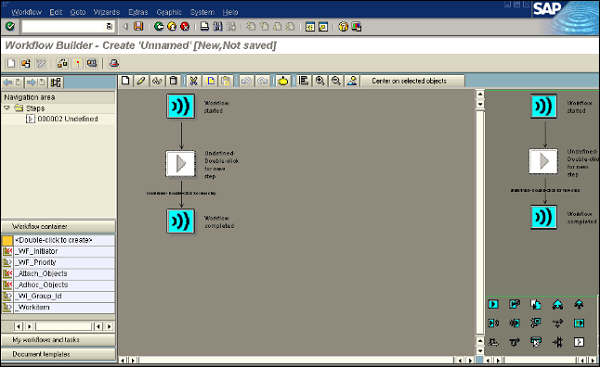The image size is (600, 367).
Task: Click the zoom in magnifier icon
Action: (x=320, y=81)
